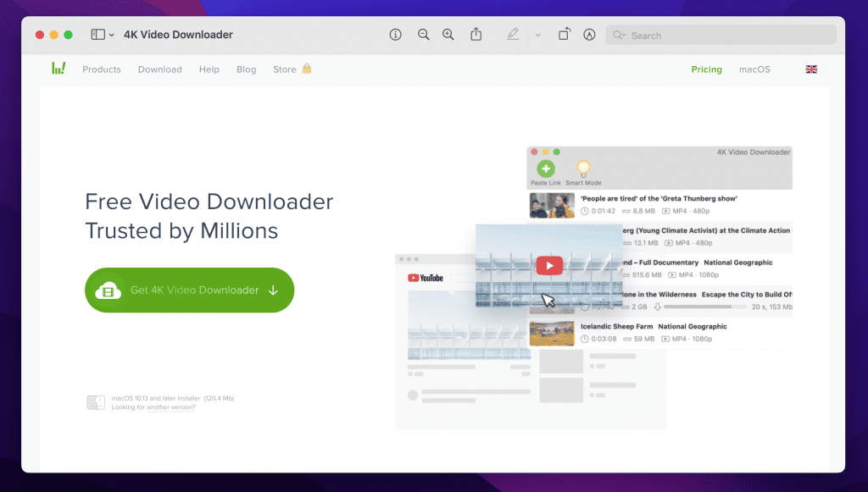Click the download progress bar for 2 GB video
This screenshot has width=868, height=492.
(704, 307)
